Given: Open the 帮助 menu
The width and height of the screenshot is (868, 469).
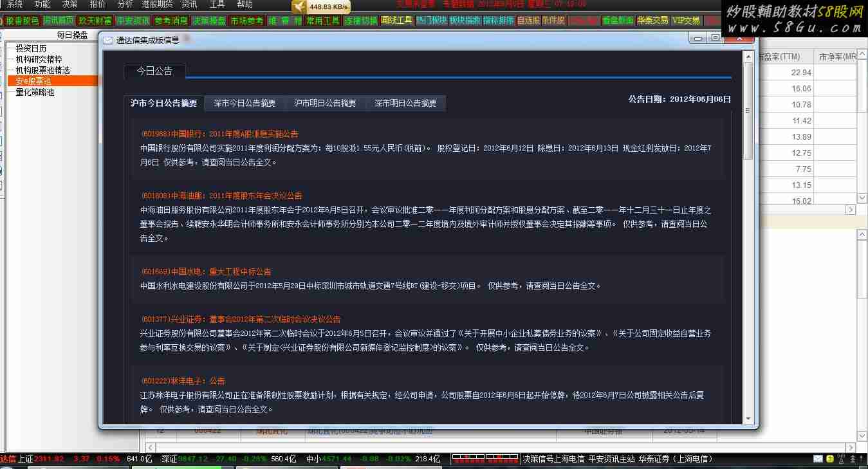Looking at the screenshot, I should point(245,5).
